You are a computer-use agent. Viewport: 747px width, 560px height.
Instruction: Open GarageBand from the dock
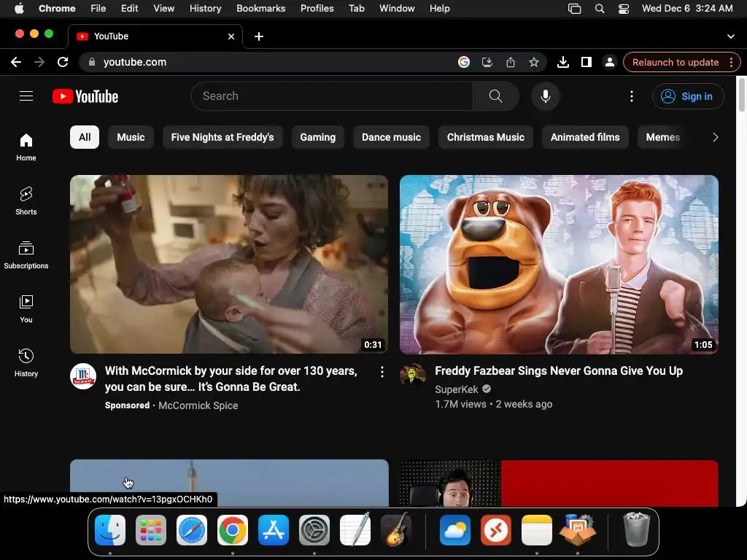[396, 530]
